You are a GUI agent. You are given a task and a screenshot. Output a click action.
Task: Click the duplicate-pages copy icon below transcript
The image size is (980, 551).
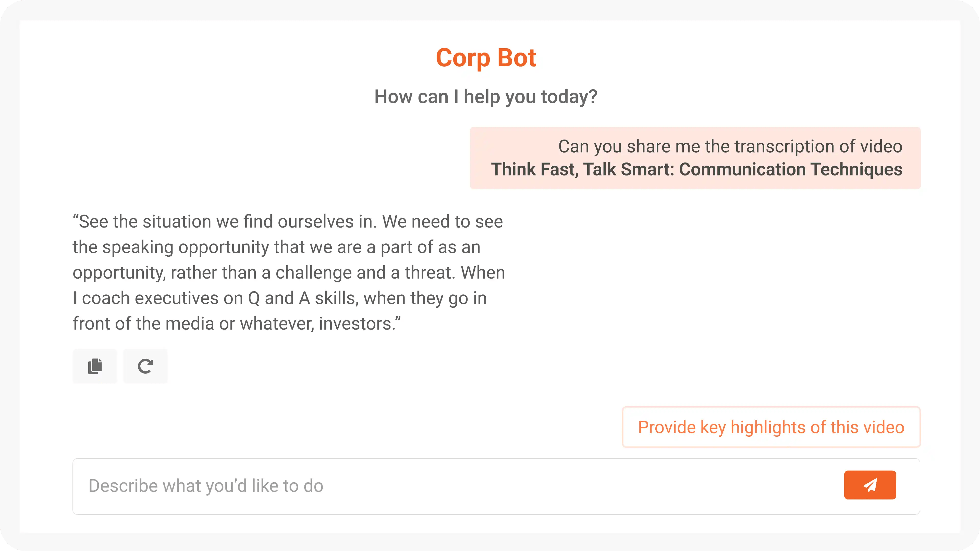click(95, 366)
